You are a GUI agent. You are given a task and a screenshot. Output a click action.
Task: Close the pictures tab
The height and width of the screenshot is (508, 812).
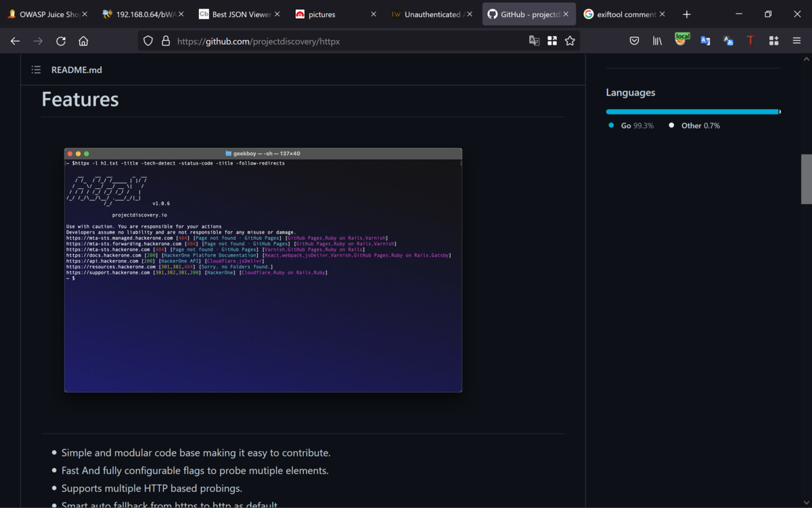click(x=374, y=14)
